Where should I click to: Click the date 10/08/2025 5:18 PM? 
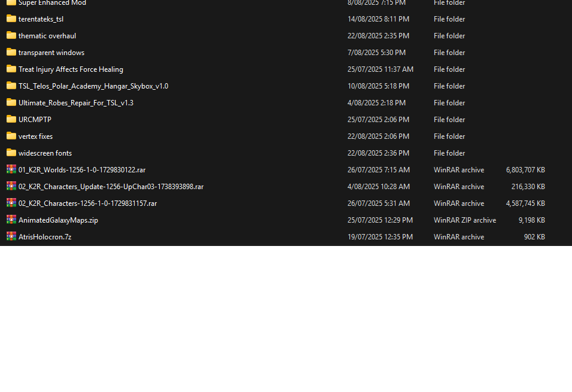click(x=378, y=86)
